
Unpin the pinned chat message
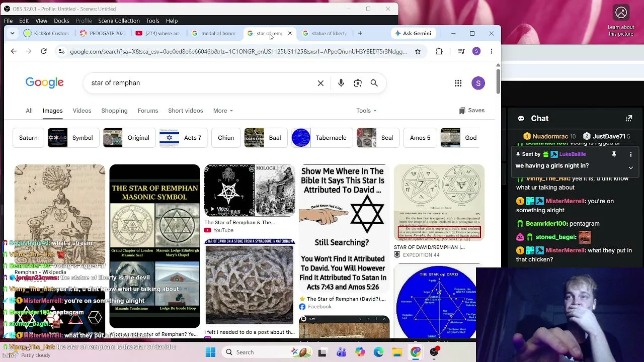pos(614,154)
